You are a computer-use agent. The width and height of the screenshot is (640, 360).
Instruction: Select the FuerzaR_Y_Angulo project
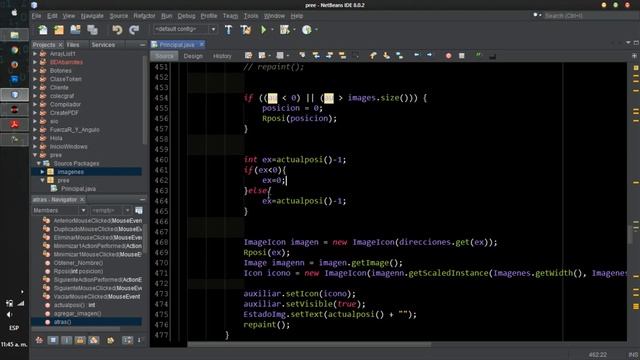coord(74,129)
